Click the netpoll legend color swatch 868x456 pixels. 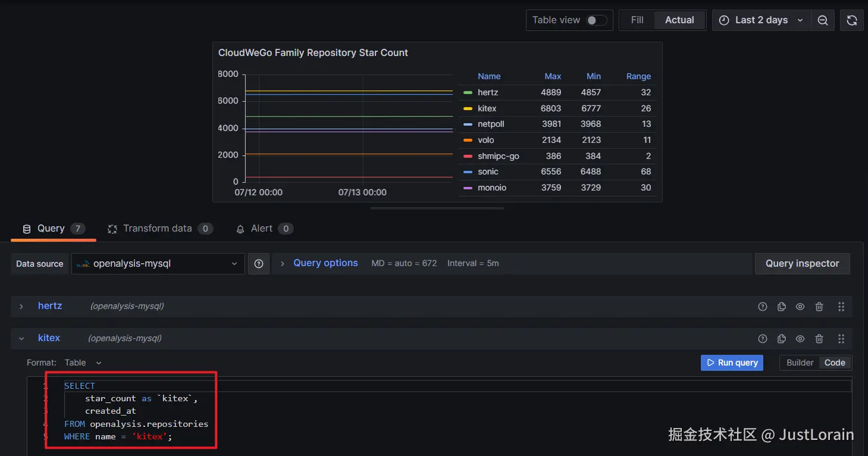pos(468,124)
